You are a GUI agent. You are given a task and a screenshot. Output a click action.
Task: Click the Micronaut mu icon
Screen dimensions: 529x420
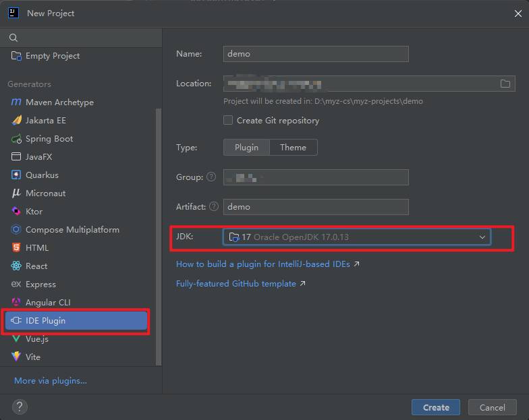point(16,193)
